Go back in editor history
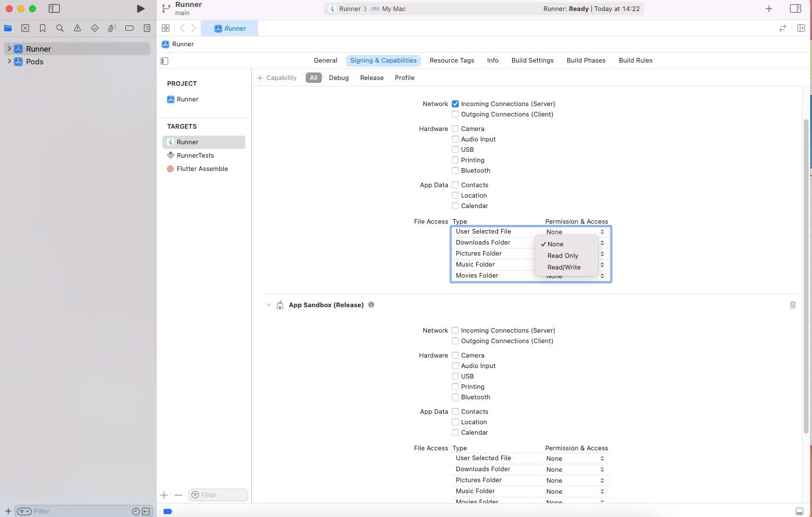The image size is (812, 517). [x=182, y=28]
